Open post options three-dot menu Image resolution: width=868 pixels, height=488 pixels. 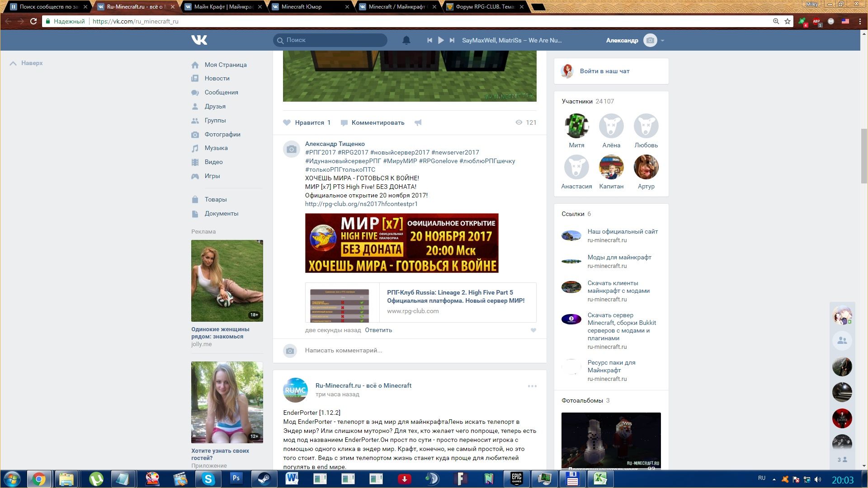click(x=532, y=386)
